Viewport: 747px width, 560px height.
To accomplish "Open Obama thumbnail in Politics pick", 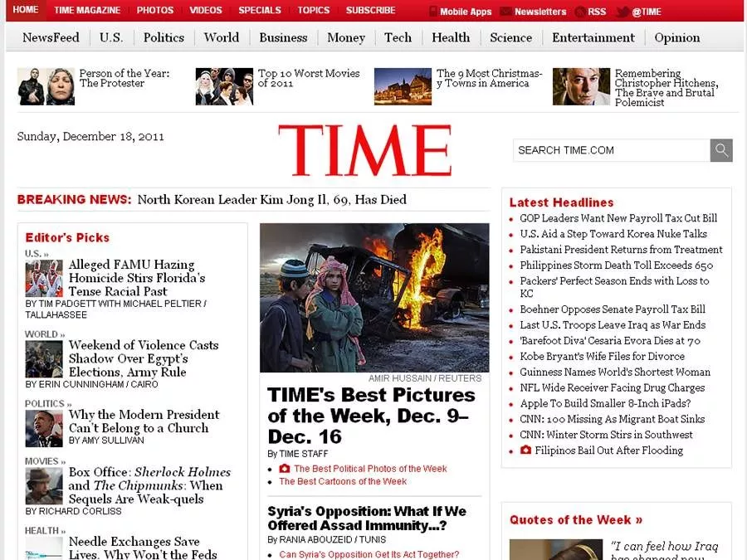I will coord(44,429).
